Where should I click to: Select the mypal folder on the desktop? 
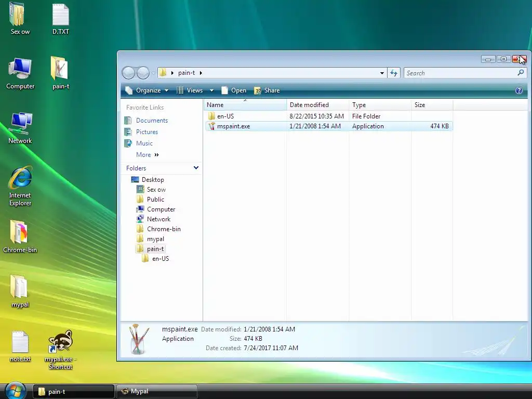(20, 290)
